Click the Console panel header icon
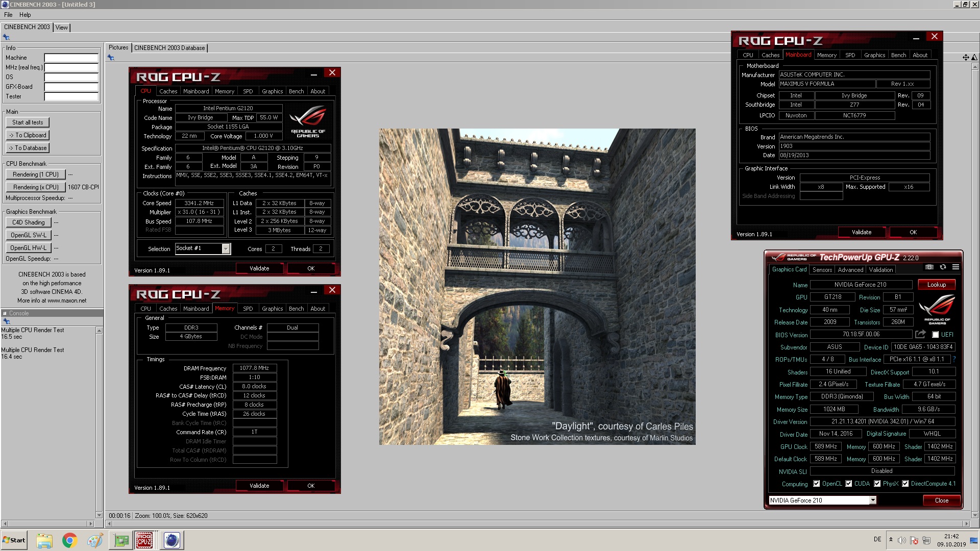Screen dimensions: 980x551 point(5,313)
